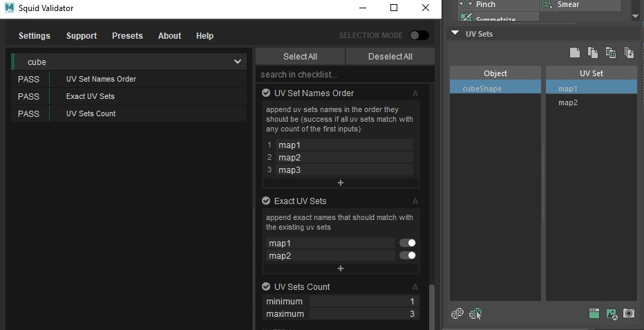Click the map3 field in row 3
Screen dimensions: 644x330
344,169
